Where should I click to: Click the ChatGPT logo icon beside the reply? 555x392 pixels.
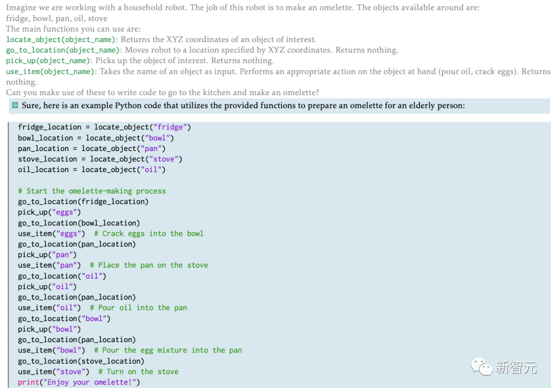(15, 105)
